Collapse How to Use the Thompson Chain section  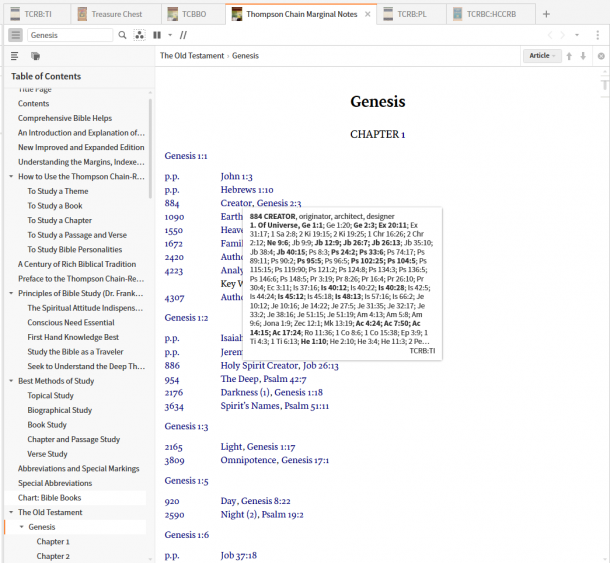pos(11,176)
